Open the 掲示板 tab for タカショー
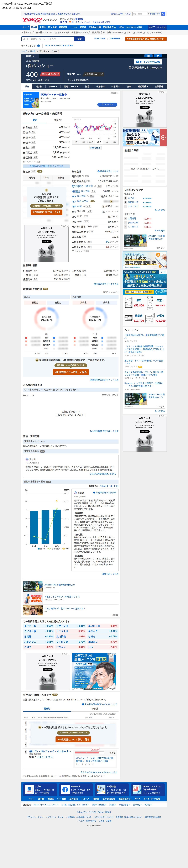This screenshot has width=188, height=868. coord(39,87)
